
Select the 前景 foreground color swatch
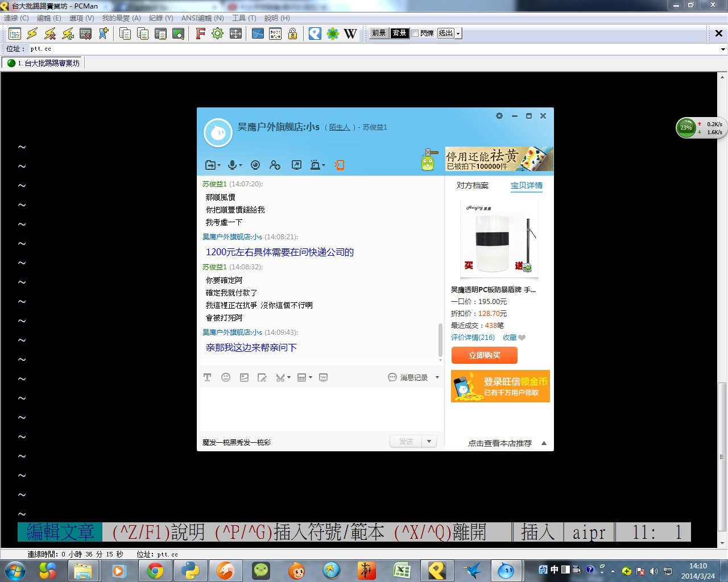tap(379, 34)
